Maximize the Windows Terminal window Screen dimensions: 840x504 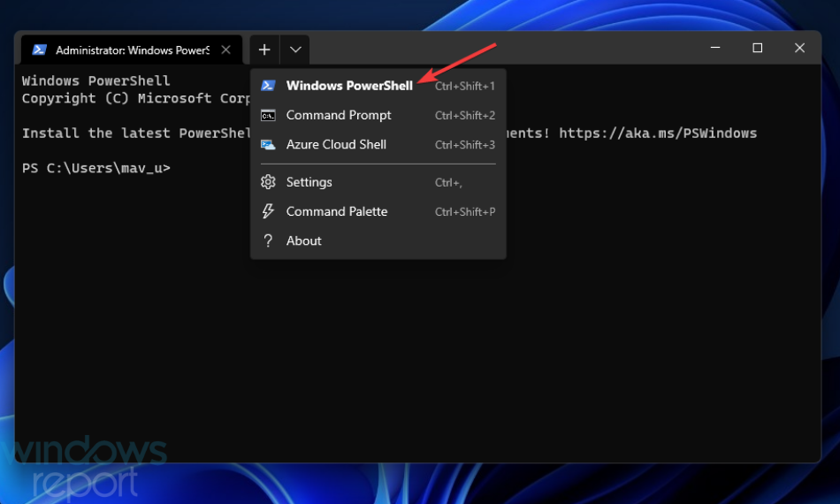tap(757, 49)
